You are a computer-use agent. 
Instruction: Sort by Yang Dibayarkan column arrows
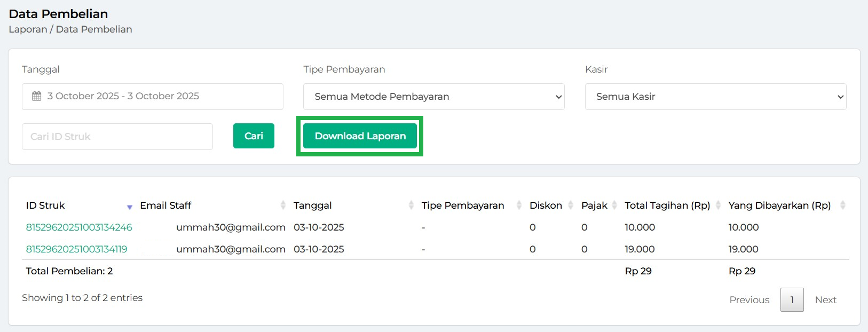tap(842, 205)
